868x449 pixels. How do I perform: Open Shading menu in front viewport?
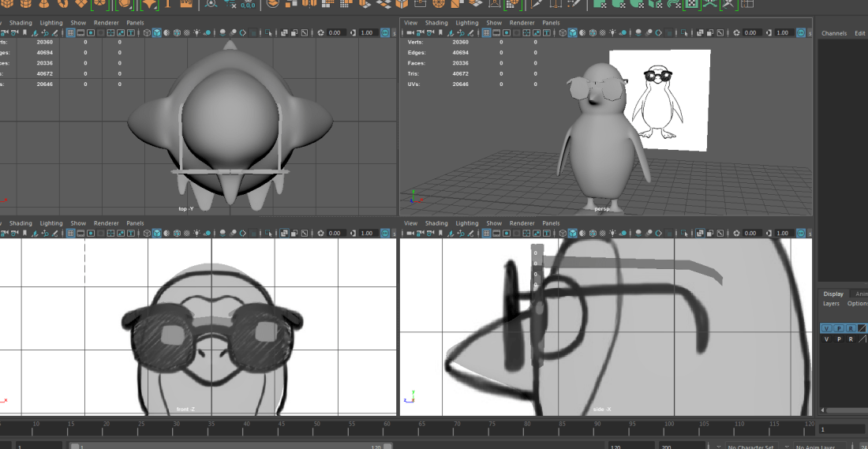[21, 223]
